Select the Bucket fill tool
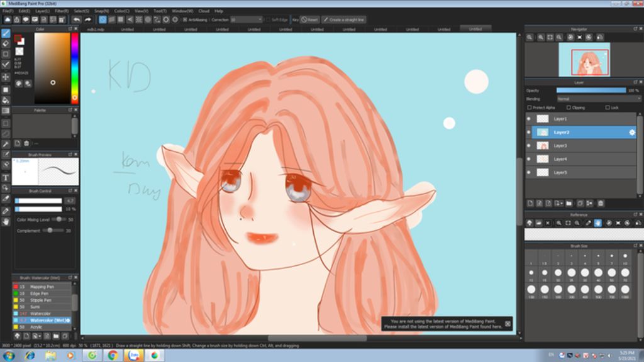Viewport: 644px width, 362px height. [6, 100]
